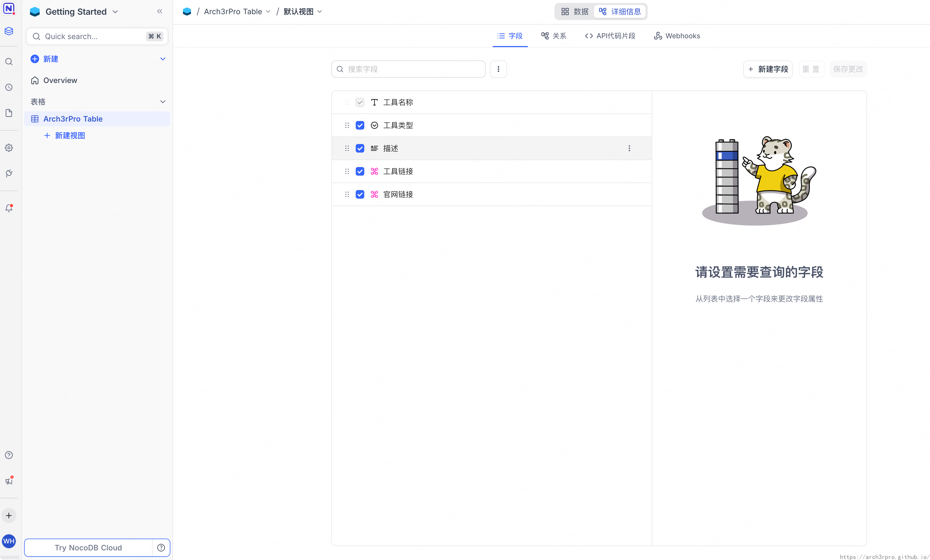Image resolution: width=930 pixels, height=560 pixels.
Task: Open the settings gear in left rail
Action: 9,148
